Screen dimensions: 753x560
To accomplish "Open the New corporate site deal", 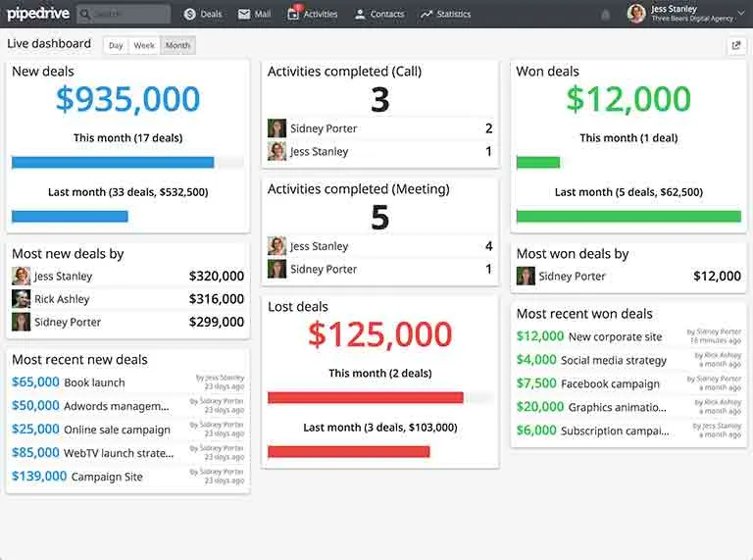I will click(615, 336).
